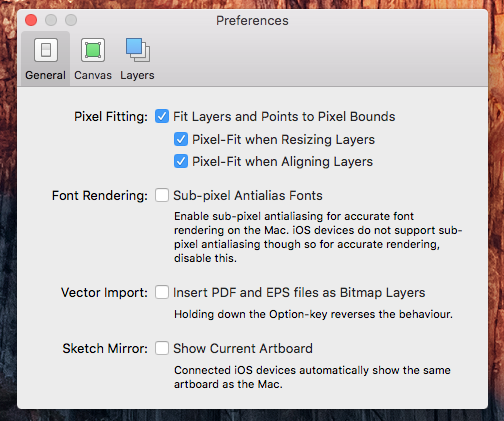Viewport: 504px width, 421px height.
Task: Click the disabled zoom window button
Action: 71,20
